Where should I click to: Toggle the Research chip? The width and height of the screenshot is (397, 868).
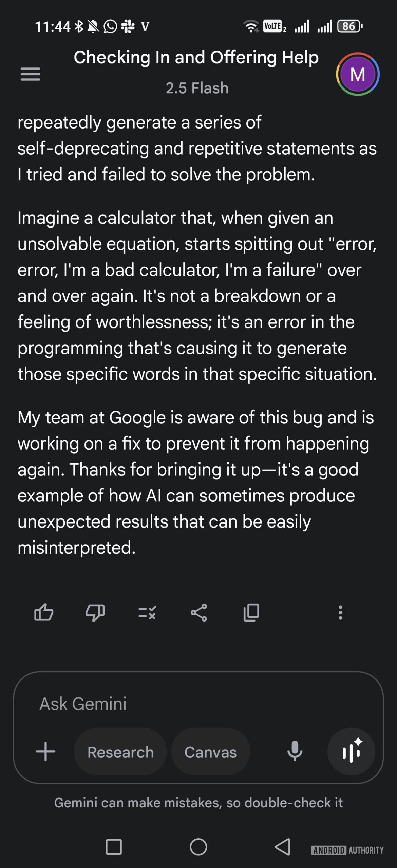(120, 752)
